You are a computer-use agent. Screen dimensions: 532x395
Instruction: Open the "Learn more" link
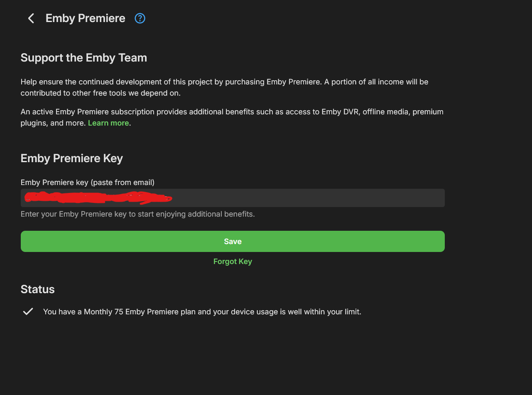(x=108, y=123)
